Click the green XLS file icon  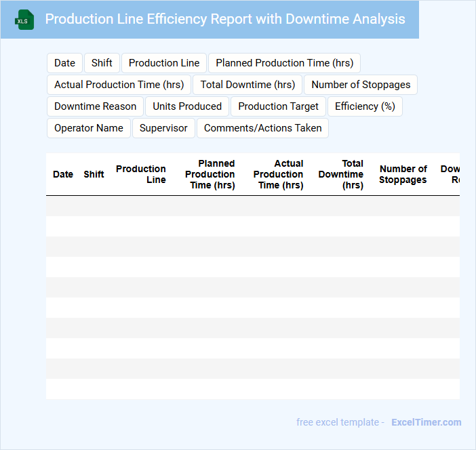coord(24,20)
